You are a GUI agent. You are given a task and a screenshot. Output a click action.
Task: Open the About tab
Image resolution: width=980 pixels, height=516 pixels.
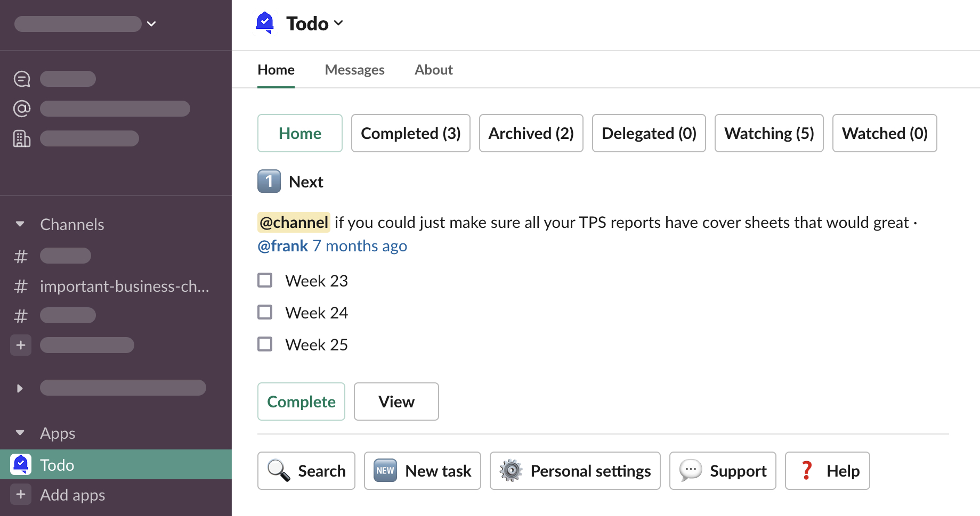click(x=434, y=70)
